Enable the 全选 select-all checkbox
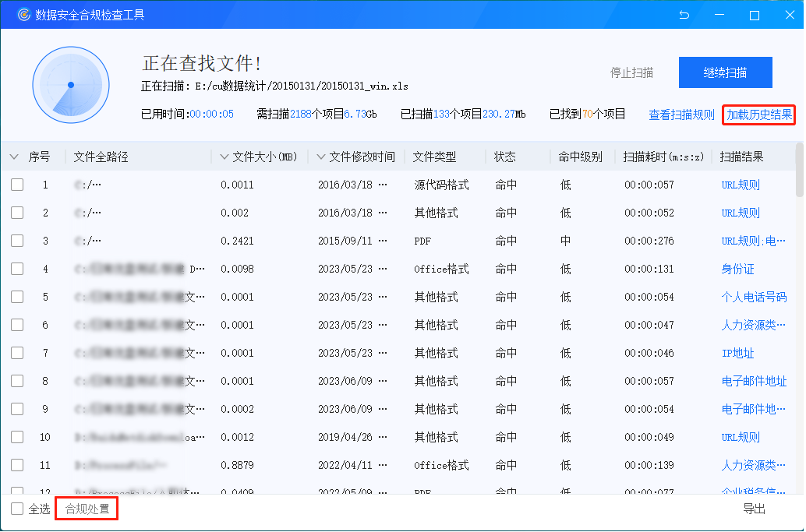Image resolution: width=806 pixels, height=532 pixels. coord(17,509)
